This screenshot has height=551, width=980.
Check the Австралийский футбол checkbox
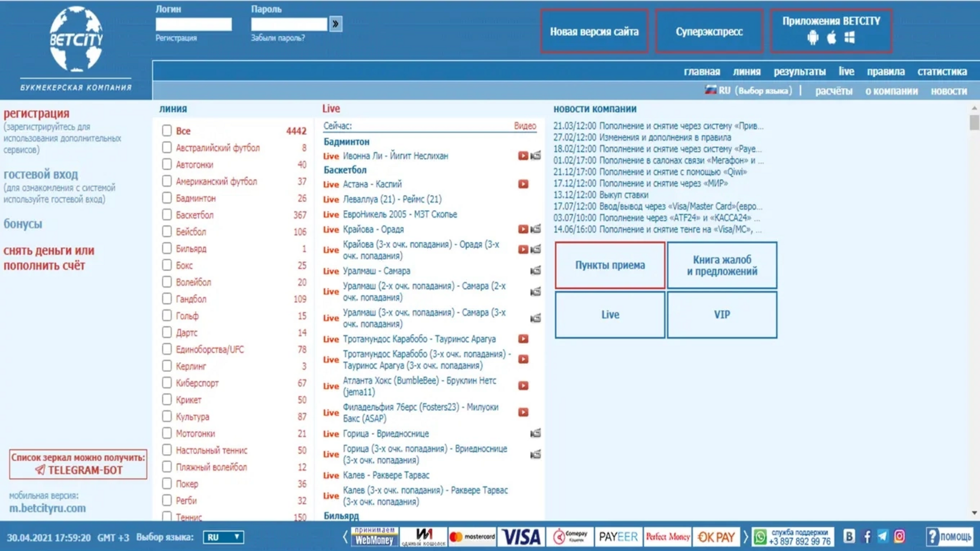(x=167, y=147)
